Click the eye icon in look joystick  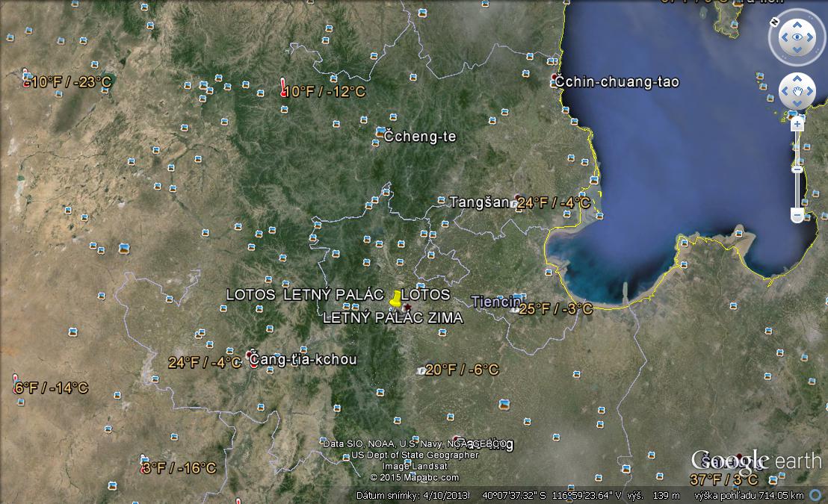tap(797, 37)
